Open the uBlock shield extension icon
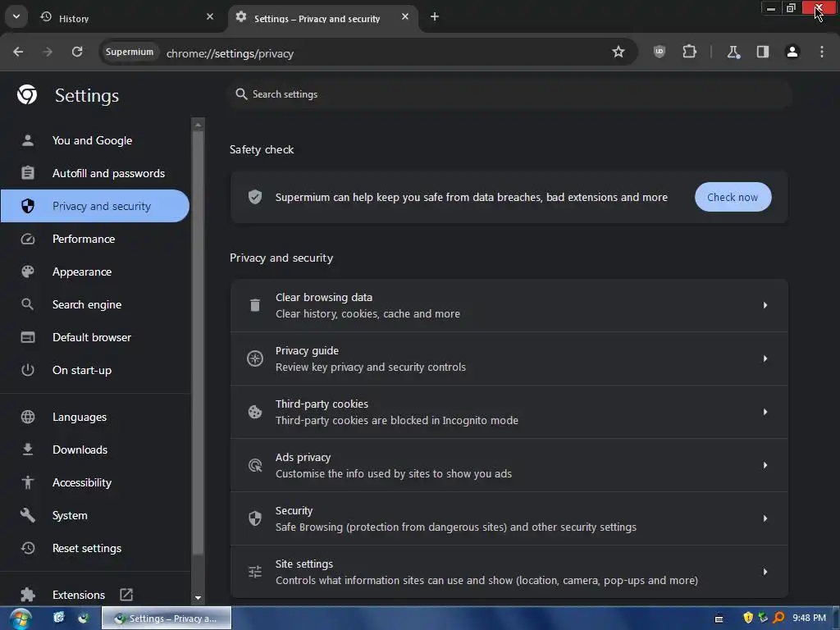 pos(660,52)
